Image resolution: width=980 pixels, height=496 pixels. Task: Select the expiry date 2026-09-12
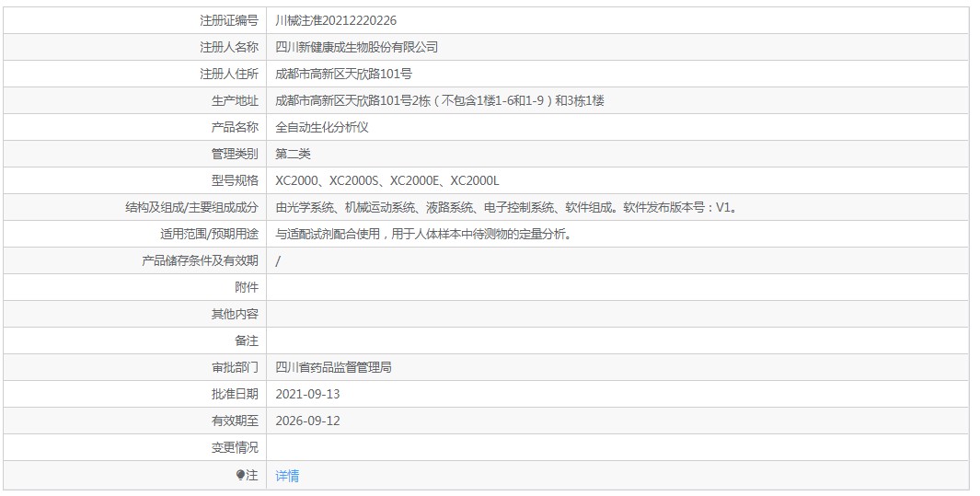tap(307, 421)
